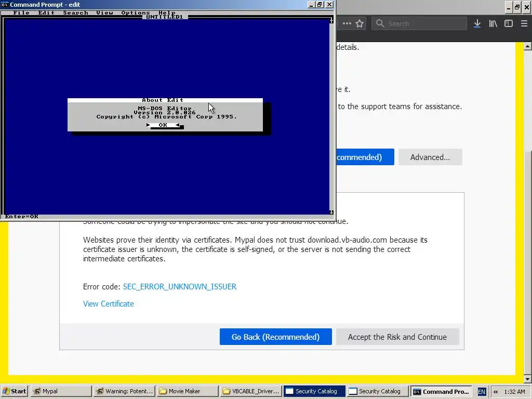The width and height of the screenshot is (532, 399).
Task: Click the Command Prompt system menu icon
Action: pyautogui.click(x=5, y=4)
